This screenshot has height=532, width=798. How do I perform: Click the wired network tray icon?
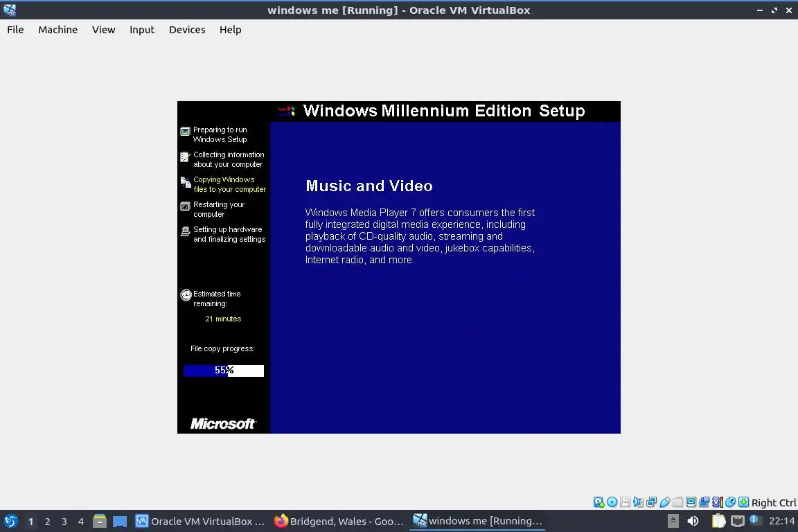click(738, 521)
